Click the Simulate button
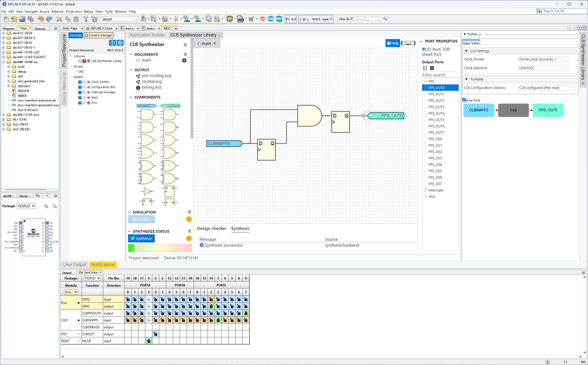 [x=141, y=219]
